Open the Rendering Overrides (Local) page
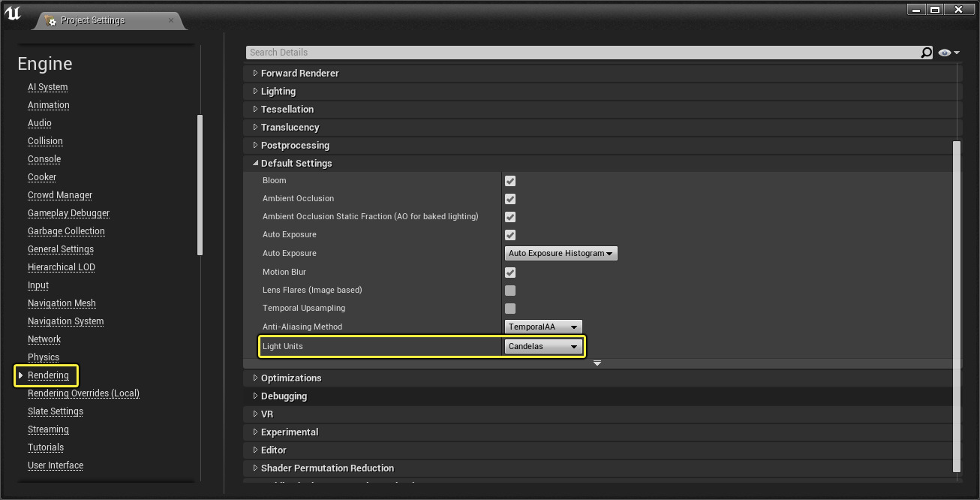Screen dimensions: 980x500 coord(83,393)
